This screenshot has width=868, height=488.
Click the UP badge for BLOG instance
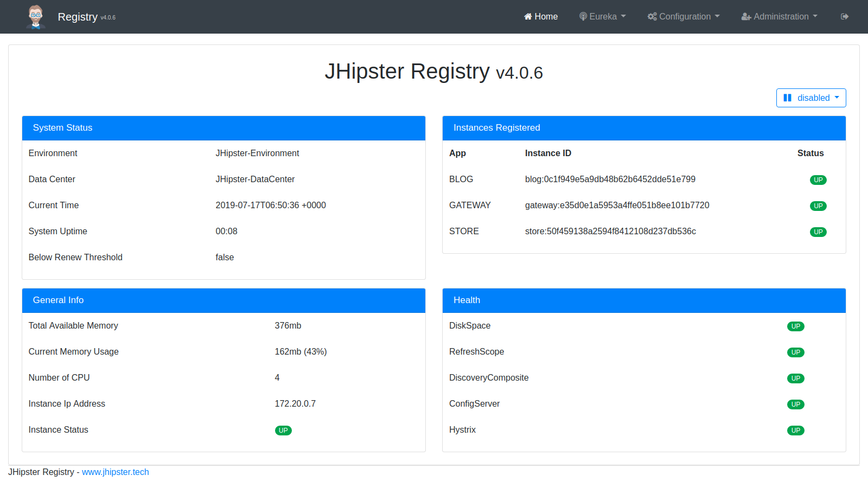818,180
